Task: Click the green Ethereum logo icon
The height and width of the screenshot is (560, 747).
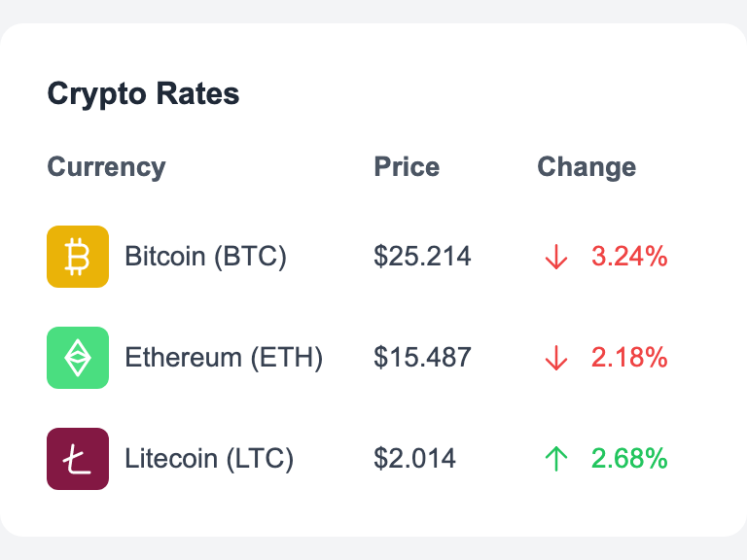Action: [78, 358]
